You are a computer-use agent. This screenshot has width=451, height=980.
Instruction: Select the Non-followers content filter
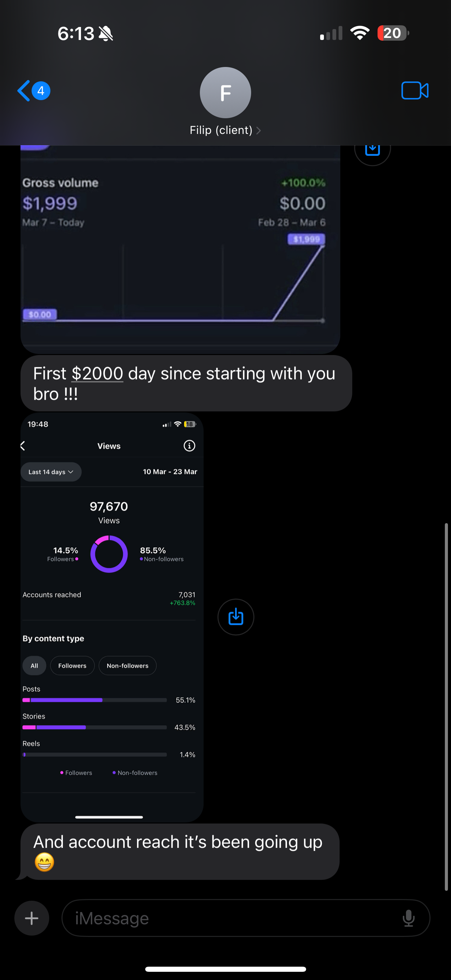[x=127, y=666]
